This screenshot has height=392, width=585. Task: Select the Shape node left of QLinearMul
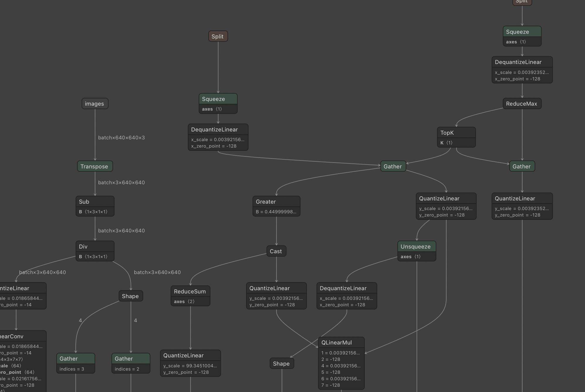click(x=282, y=364)
